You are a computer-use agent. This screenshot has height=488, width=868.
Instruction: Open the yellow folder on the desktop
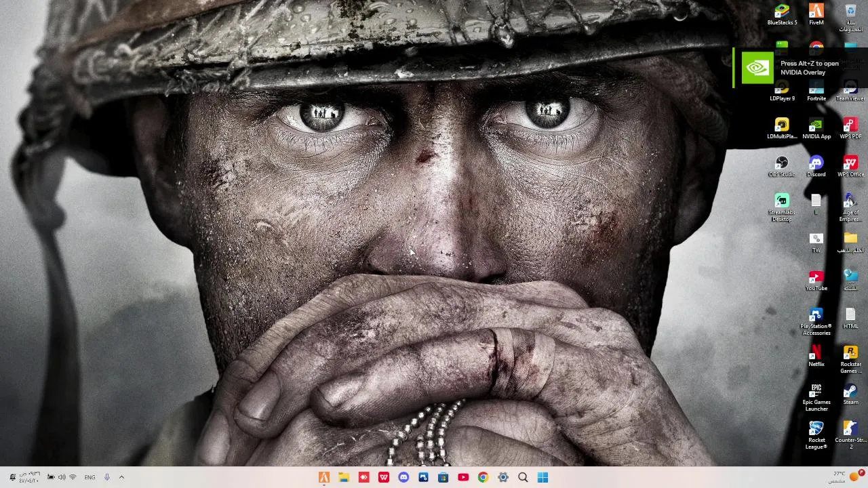850,242
